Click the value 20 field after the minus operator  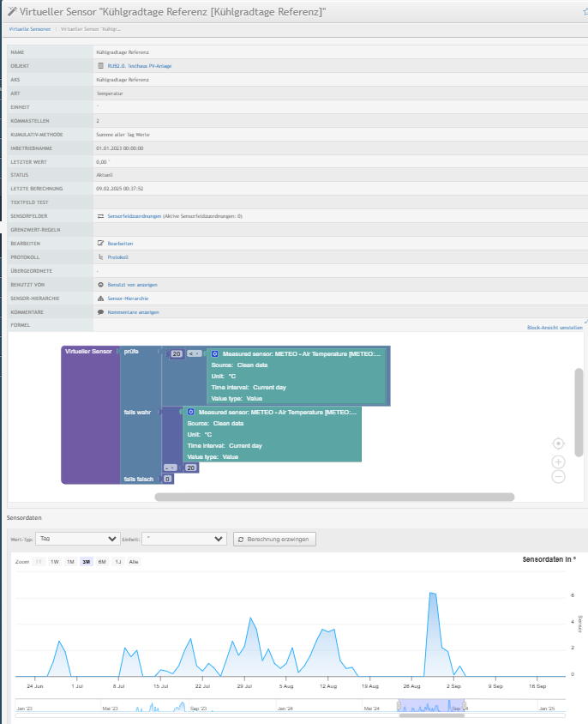[x=190, y=468]
